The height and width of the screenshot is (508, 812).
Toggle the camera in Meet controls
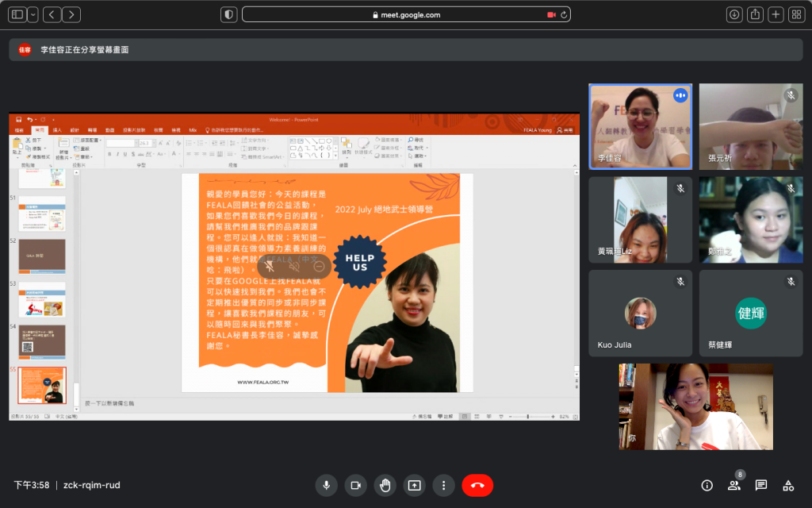coord(356,485)
